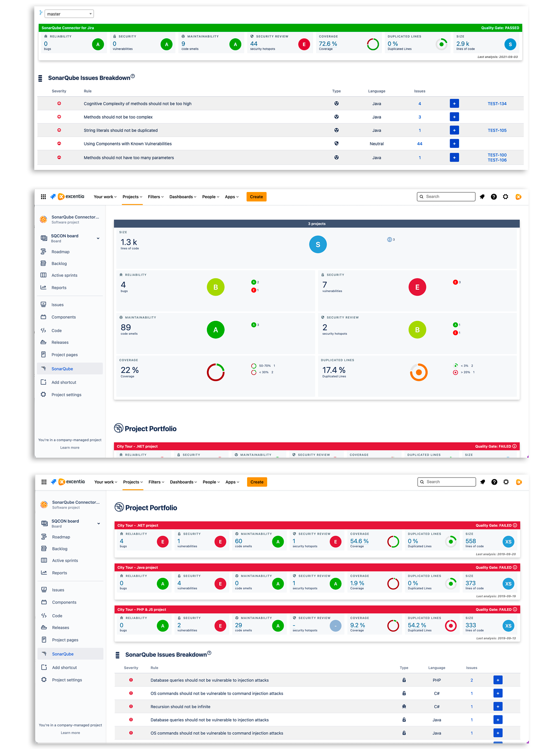Image resolution: width=560 pixels, height=749 pixels.
Task: Open People menu in middle screenshot
Action: [211, 197]
